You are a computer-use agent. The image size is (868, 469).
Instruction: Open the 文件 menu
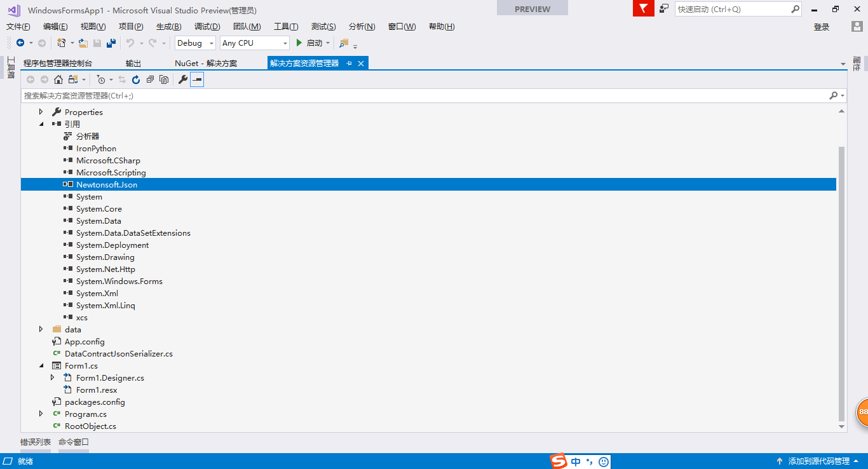click(x=18, y=26)
